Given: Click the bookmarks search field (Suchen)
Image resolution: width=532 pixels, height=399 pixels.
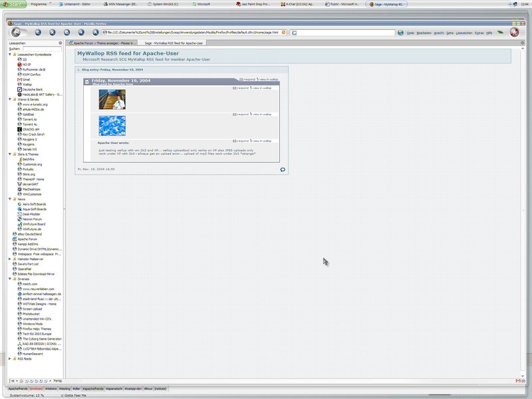Looking at the screenshot, I should (43, 49).
